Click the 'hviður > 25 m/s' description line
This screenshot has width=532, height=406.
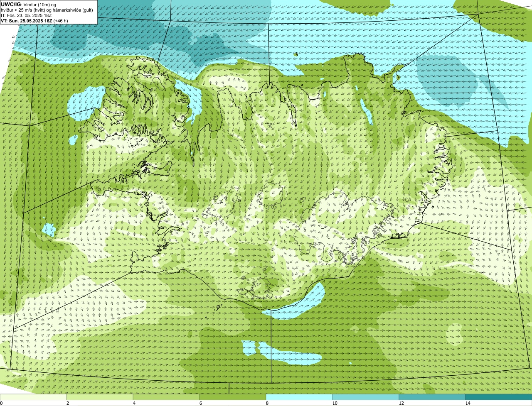(47, 10)
